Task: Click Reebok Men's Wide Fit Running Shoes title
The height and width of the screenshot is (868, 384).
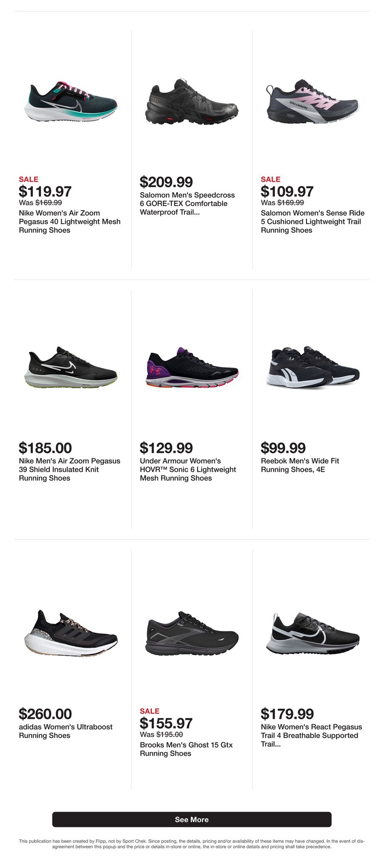Action: pyautogui.click(x=300, y=465)
